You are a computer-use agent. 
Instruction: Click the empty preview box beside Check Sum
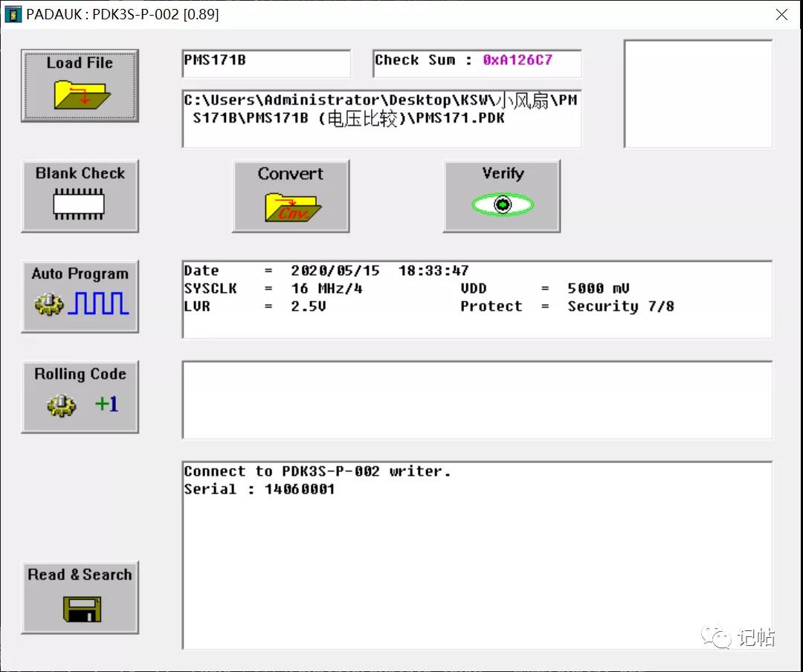[698, 94]
